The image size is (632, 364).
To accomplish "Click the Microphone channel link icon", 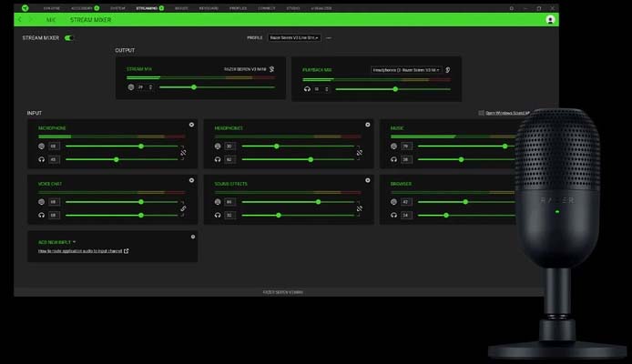I will click(182, 153).
